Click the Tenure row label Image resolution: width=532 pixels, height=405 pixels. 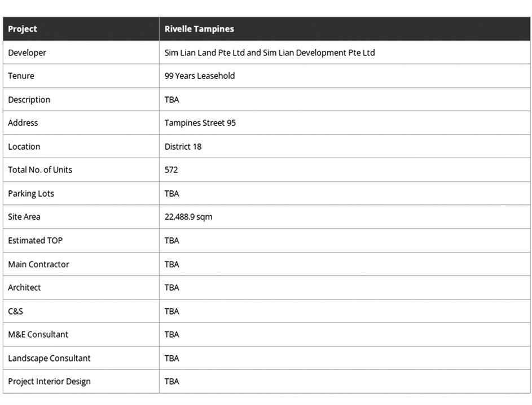tap(21, 76)
